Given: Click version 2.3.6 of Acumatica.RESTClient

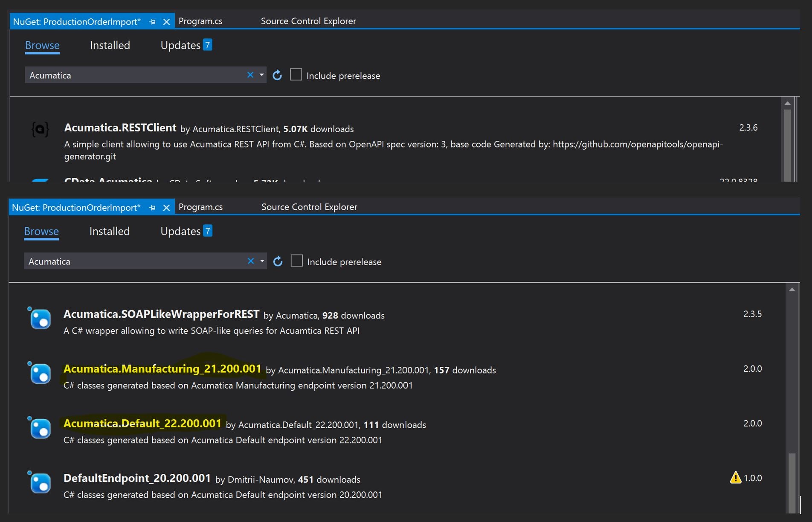Looking at the screenshot, I should coord(748,128).
